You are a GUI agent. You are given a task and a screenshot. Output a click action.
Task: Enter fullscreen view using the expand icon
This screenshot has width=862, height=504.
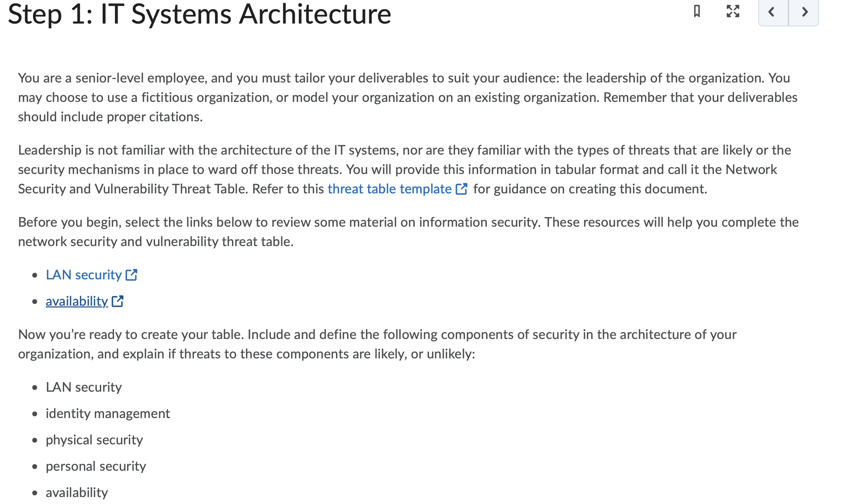pos(733,11)
